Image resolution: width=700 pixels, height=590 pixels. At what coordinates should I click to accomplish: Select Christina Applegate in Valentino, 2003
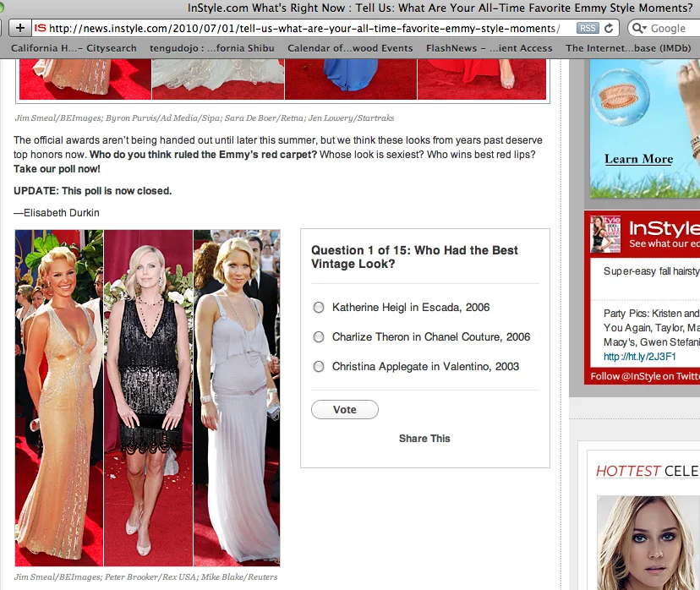pos(319,366)
